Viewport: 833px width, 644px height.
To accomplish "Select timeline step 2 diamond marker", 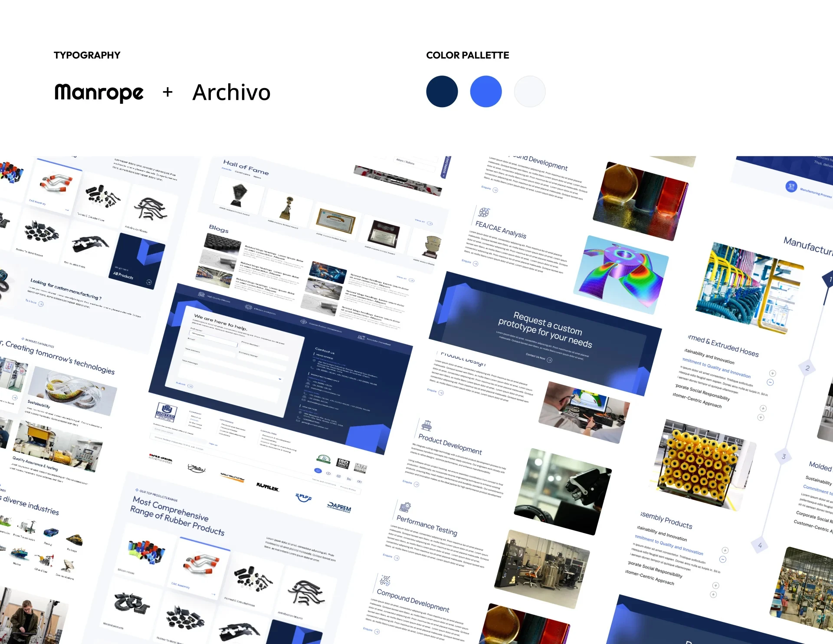I will 807,368.
